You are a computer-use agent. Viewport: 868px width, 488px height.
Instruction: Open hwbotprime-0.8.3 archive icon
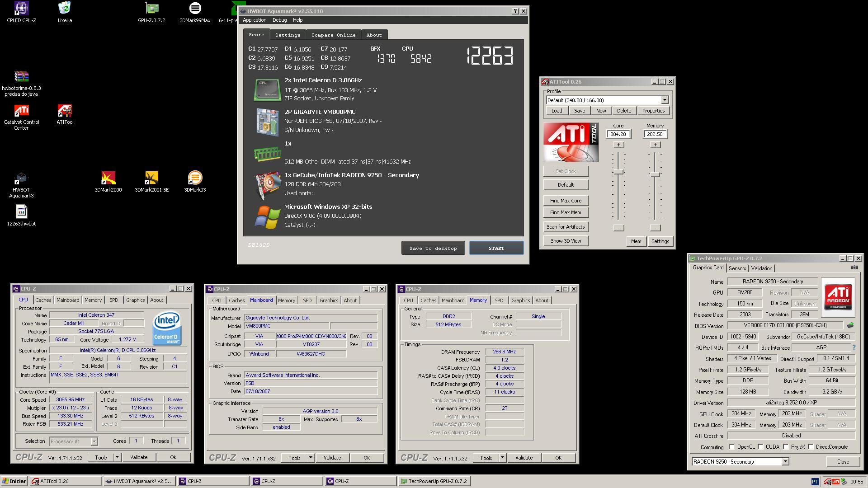21,83
